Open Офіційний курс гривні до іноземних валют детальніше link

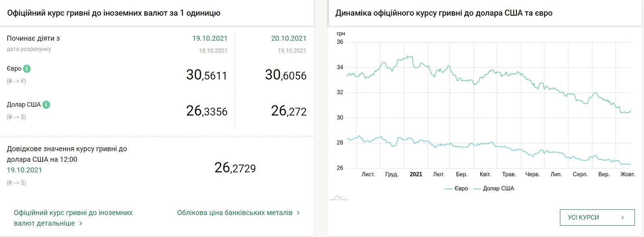73,218
